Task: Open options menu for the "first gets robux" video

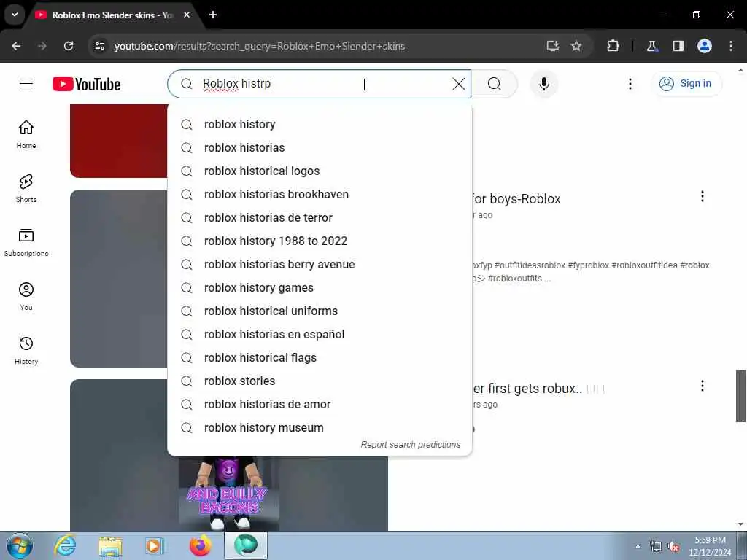Action: coord(702,386)
